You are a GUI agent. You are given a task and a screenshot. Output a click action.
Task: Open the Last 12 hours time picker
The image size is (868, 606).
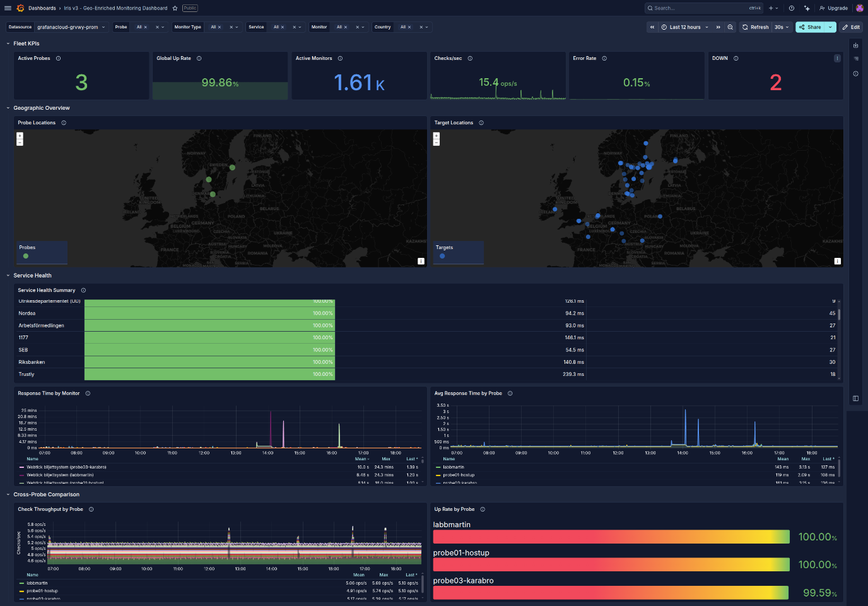pyautogui.click(x=684, y=27)
